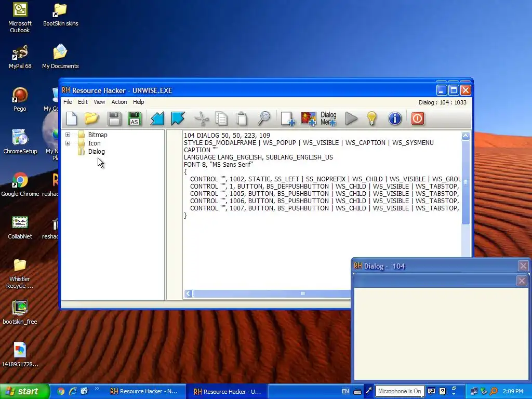This screenshot has height=399, width=532.
Task: Click the left-pointing blue arrow toolbar icon
Action: click(x=157, y=118)
